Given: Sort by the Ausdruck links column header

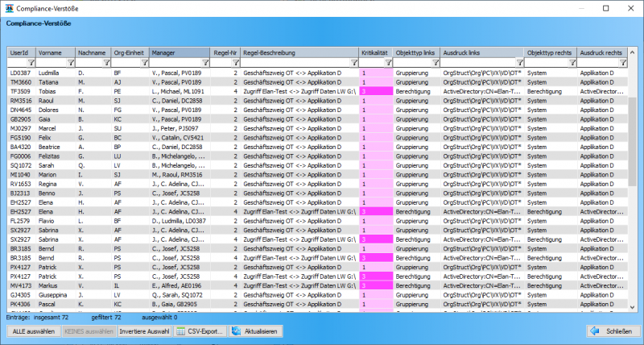Looking at the screenshot, I should click(482, 52).
